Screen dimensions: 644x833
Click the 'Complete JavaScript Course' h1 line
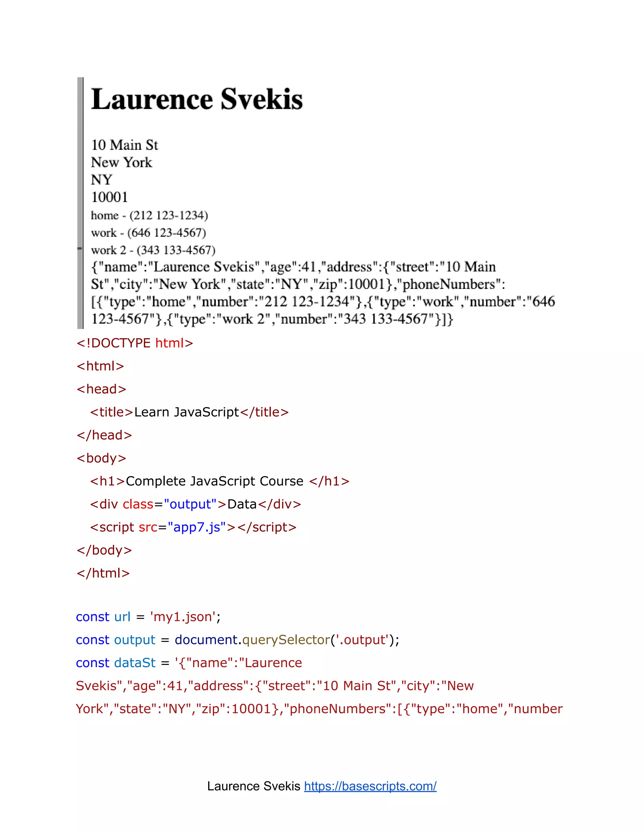coord(220,481)
